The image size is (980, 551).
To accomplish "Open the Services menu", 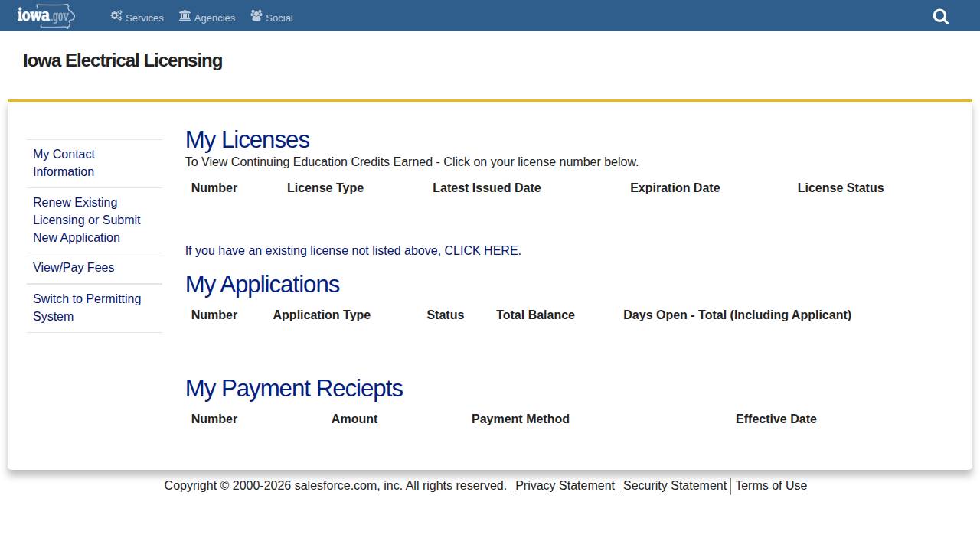I will coord(144,18).
